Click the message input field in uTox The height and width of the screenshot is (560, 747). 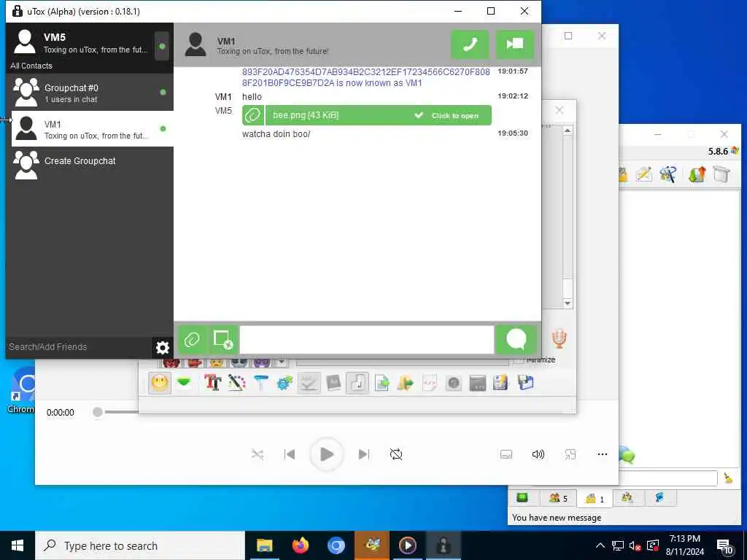366,340
